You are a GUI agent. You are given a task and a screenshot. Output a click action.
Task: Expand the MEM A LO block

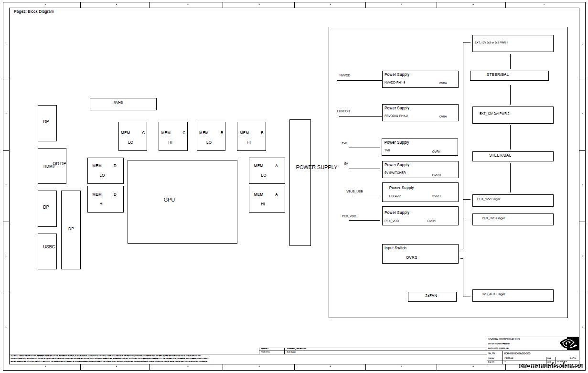(x=267, y=170)
